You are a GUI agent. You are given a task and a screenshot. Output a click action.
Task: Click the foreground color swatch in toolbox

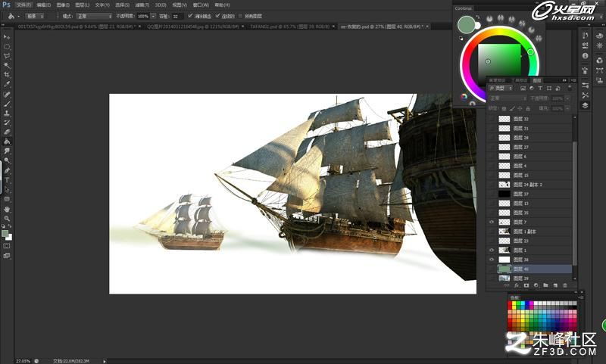click(x=5, y=234)
